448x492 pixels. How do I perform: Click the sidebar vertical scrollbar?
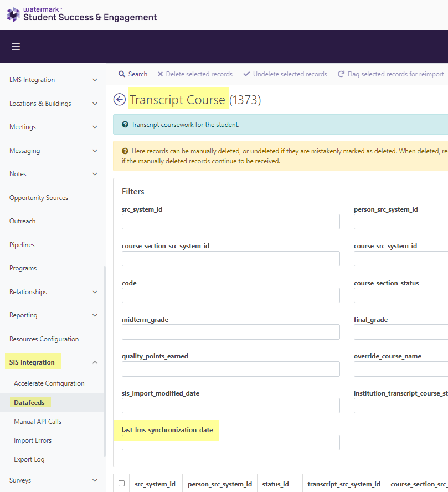coord(105,361)
